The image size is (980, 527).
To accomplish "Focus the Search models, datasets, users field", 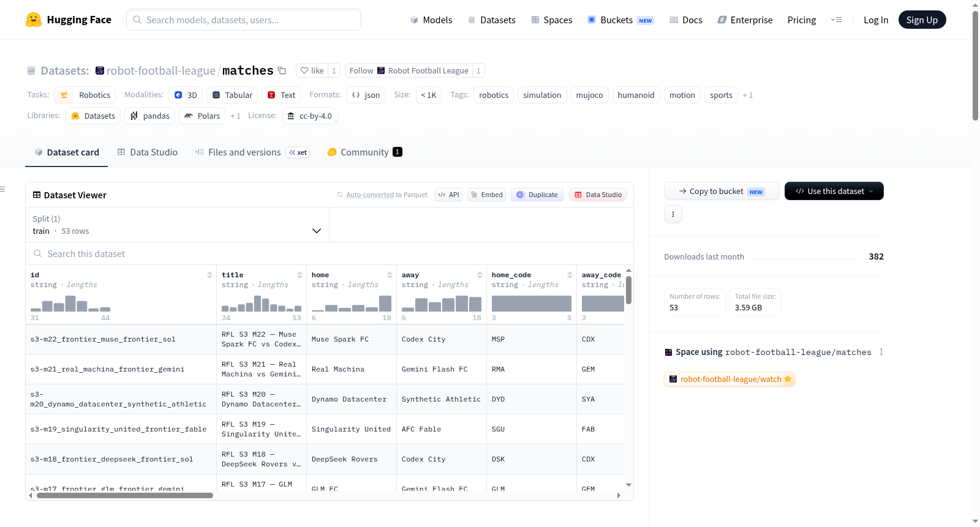I will [244, 20].
